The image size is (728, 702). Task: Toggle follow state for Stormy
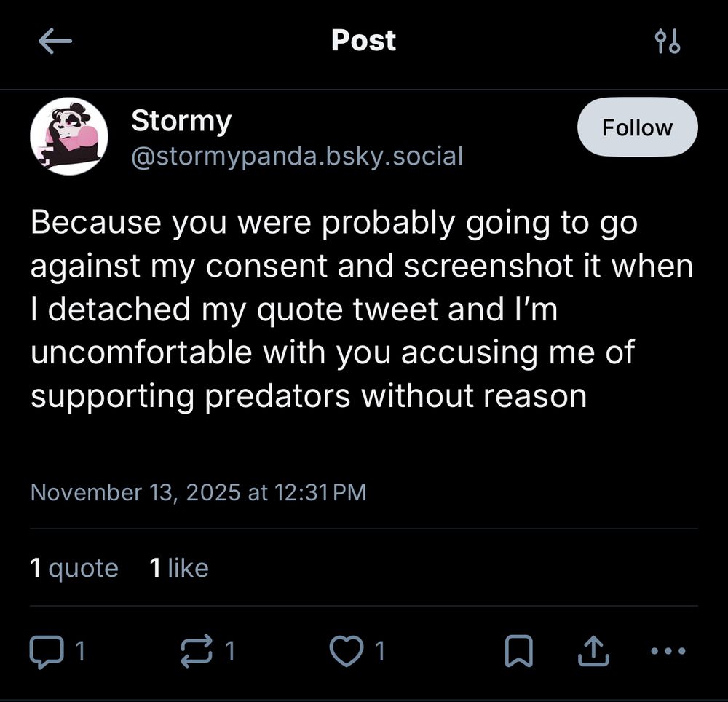tap(638, 127)
